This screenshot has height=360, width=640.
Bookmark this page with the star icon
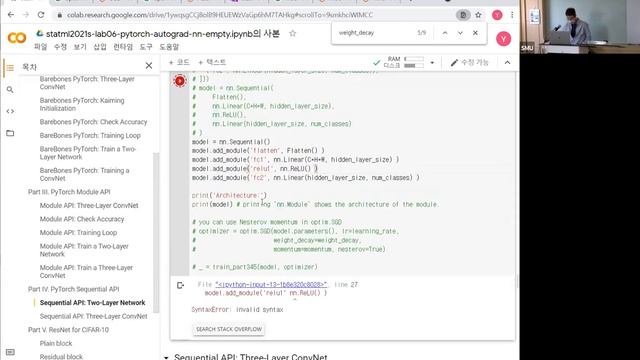coord(478,15)
